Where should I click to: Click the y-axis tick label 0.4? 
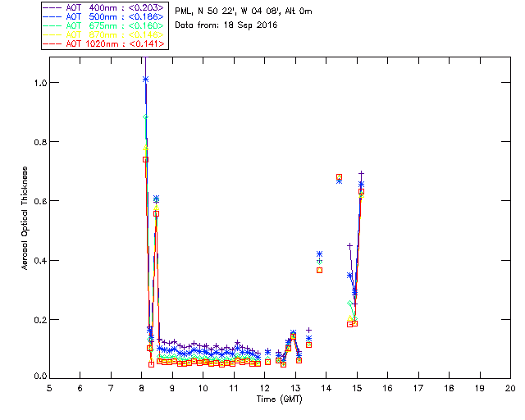click(40, 260)
